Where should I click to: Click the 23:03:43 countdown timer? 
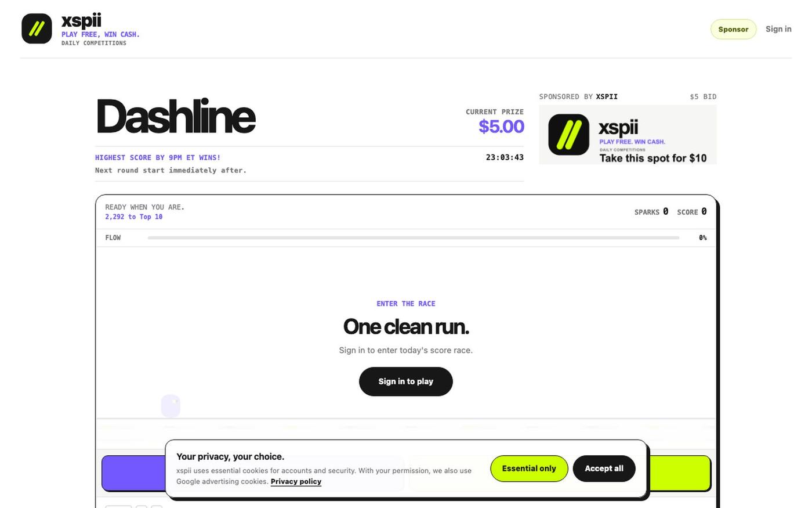(x=505, y=157)
